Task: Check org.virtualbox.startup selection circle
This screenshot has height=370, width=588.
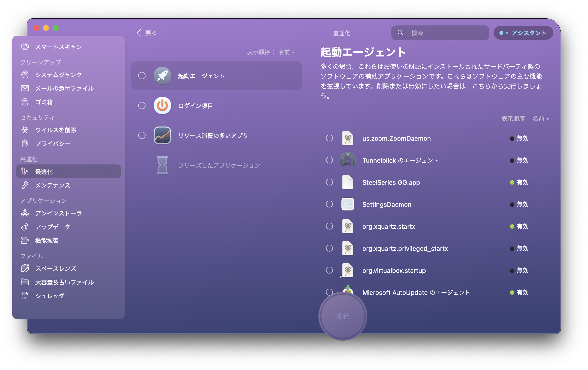Action: (329, 270)
